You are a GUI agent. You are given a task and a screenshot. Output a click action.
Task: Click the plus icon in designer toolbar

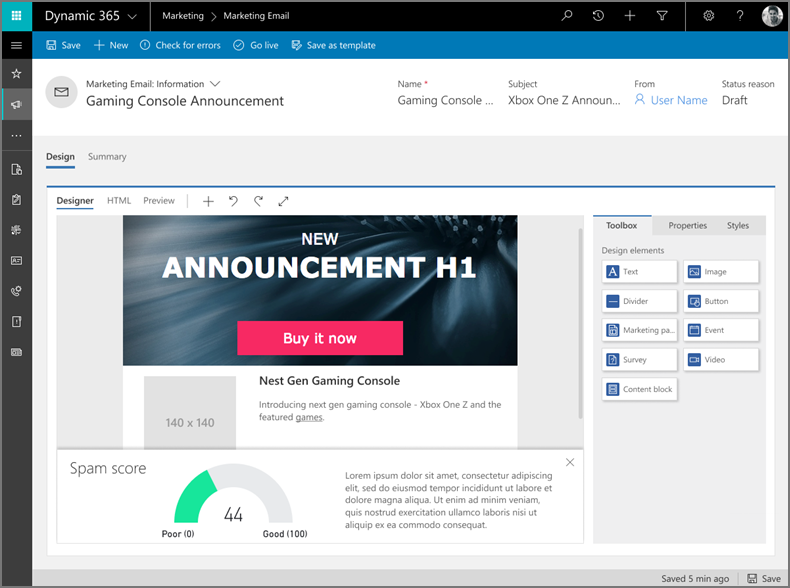click(208, 201)
